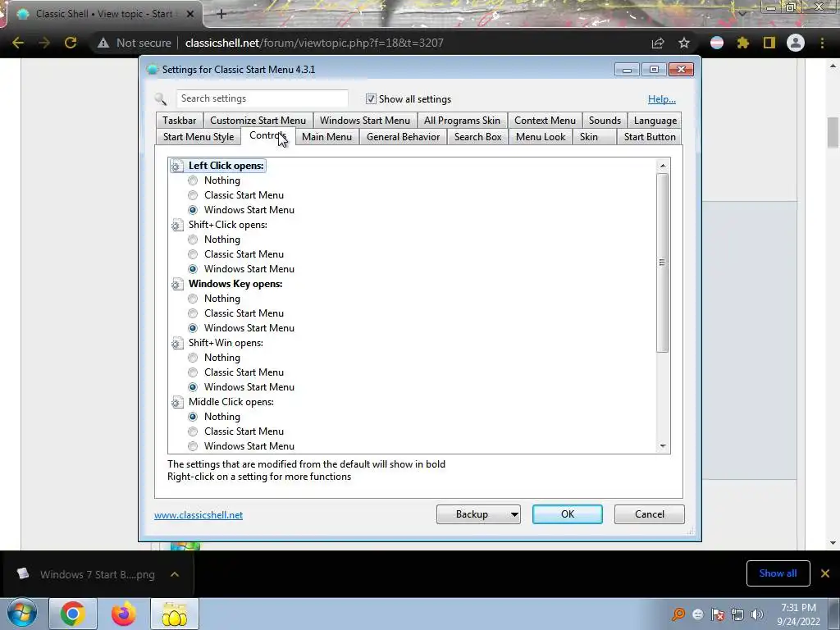Open the Customize Start Menu tab
The image size is (840, 630).
pyautogui.click(x=258, y=121)
